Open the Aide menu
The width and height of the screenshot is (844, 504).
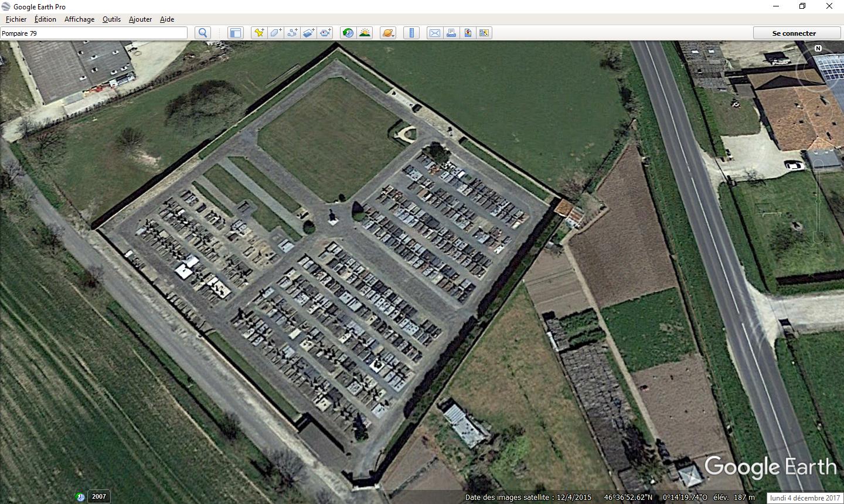pyautogui.click(x=167, y=19)
